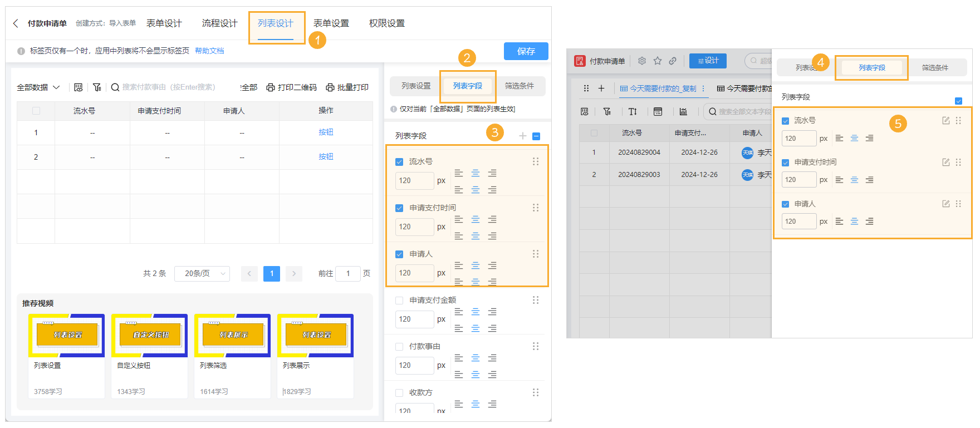
Task: Click the chart statistics icon in right toolbar
Action: click(x=683, y=111)
